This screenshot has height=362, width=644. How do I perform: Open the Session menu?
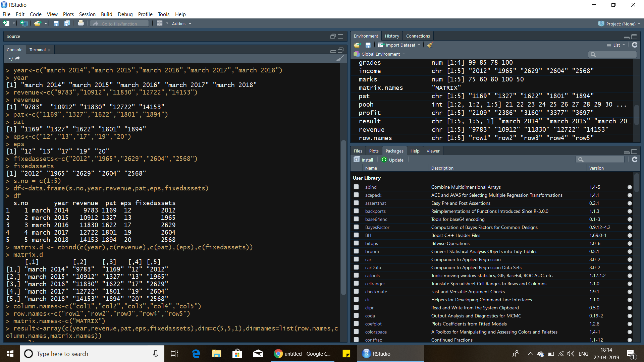coord(87,14)
